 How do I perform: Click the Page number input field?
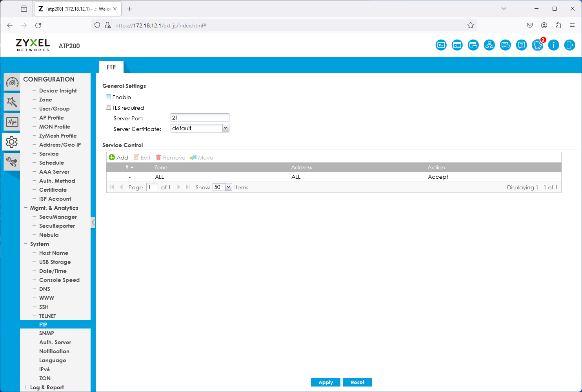152,187
